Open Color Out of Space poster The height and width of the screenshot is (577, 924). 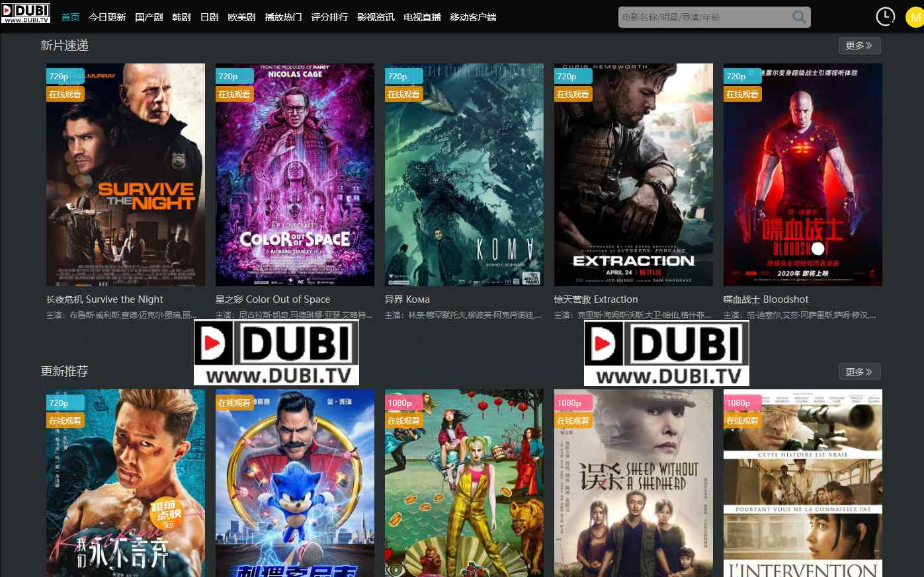coord(295,174)
